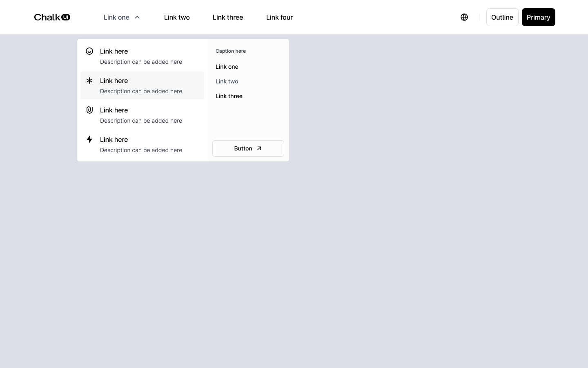
Task: Click the Outline button
Action: (502, 17)
